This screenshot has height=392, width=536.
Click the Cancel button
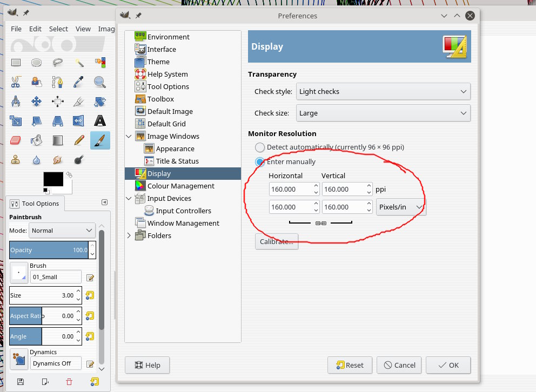[399, 366]
